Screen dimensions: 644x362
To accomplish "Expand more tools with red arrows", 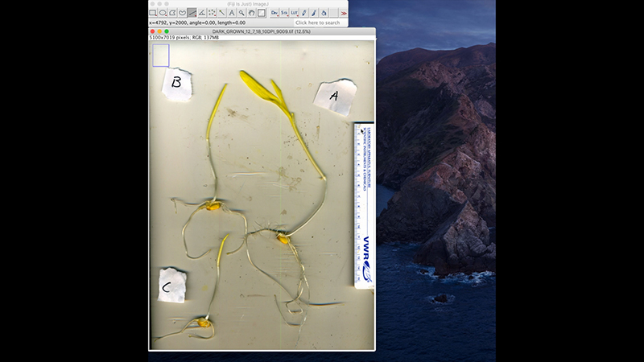I will point(344,13).
